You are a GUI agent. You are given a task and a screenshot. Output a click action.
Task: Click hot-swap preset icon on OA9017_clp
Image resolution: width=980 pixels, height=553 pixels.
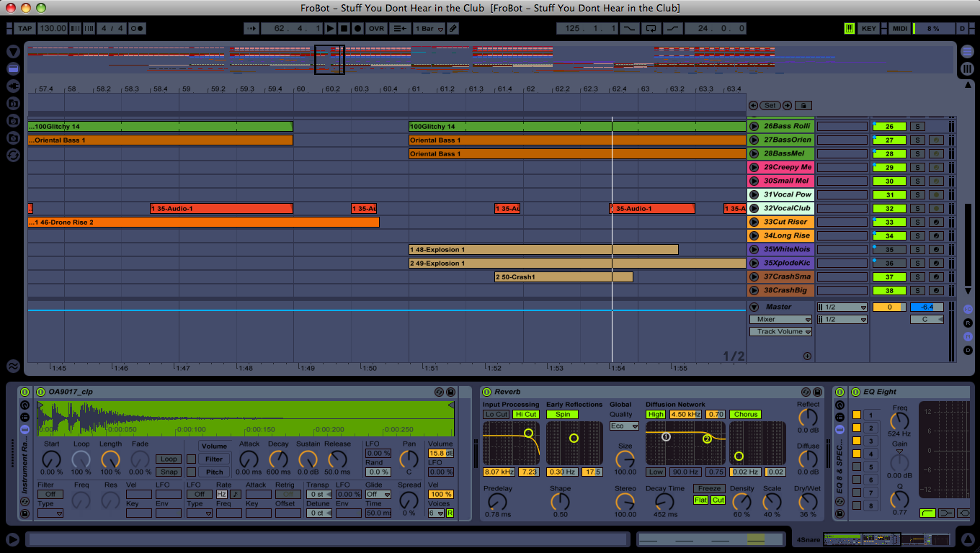pyautogui.click(x=439, y=392)
